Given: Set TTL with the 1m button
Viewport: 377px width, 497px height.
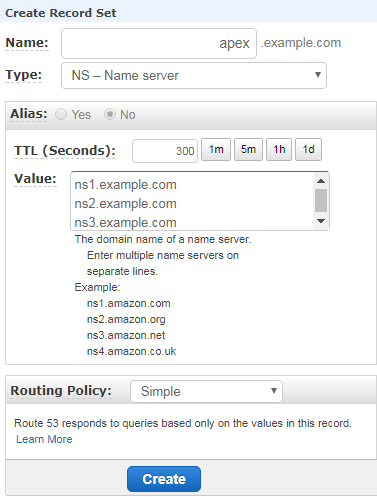Looking at the screenshot, I should (216, 150).
